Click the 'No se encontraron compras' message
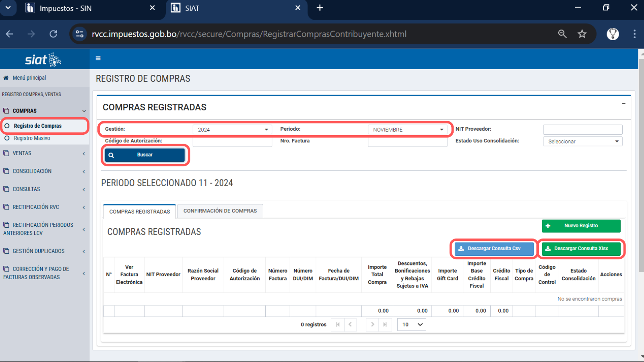644x362 pixels. [590, 299]
